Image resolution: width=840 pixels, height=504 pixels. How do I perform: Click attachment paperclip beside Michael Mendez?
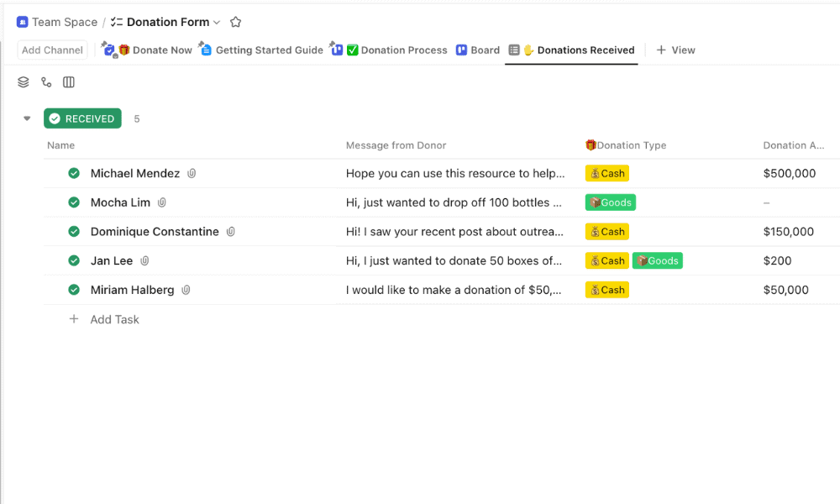tap(192, 174)
